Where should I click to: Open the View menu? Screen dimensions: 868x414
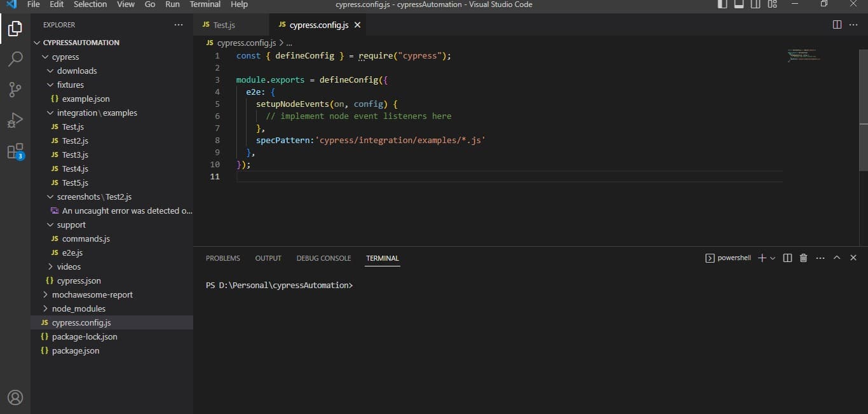[x=126, y=4]
